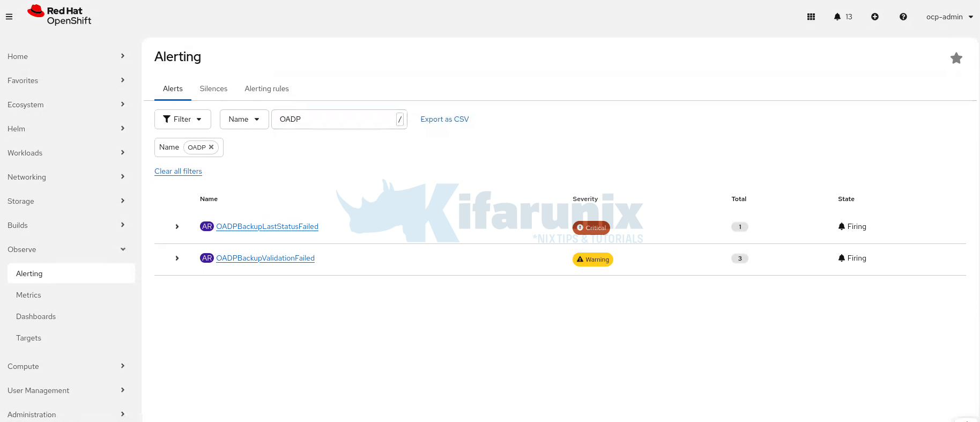Open the help question mark menu
Viewport: 980px width, 422px height.
903,17
